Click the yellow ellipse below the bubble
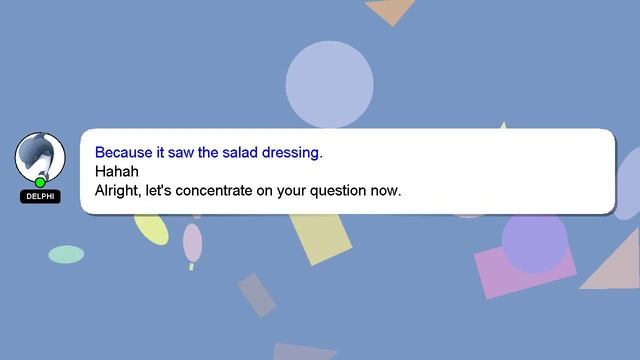Viewport: 640px width, 360px height. 151,229
